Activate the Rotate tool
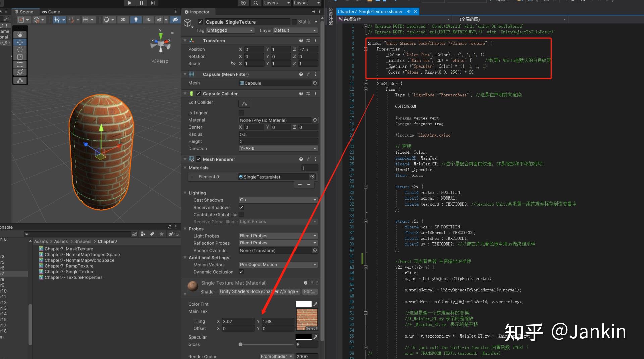The image size is (644, 359). (20, 49)
